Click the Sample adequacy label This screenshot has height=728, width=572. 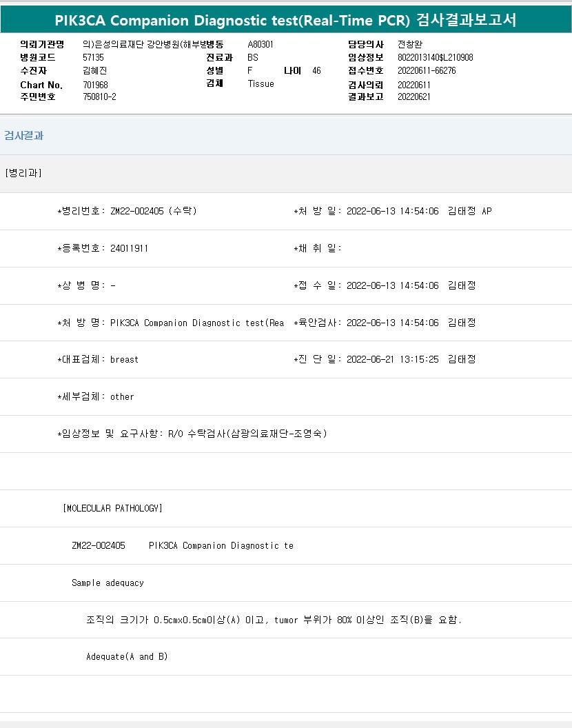pyautogui.click(x=108, y=583)
